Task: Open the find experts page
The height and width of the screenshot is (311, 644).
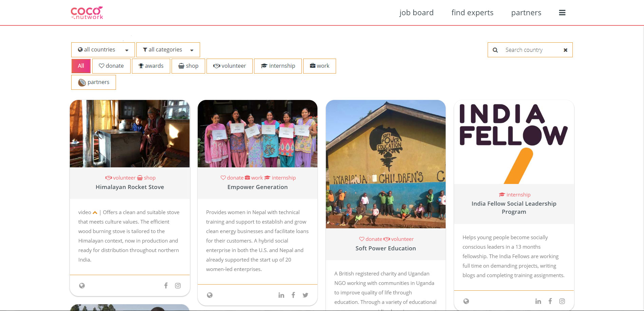Action: (472, 13)
